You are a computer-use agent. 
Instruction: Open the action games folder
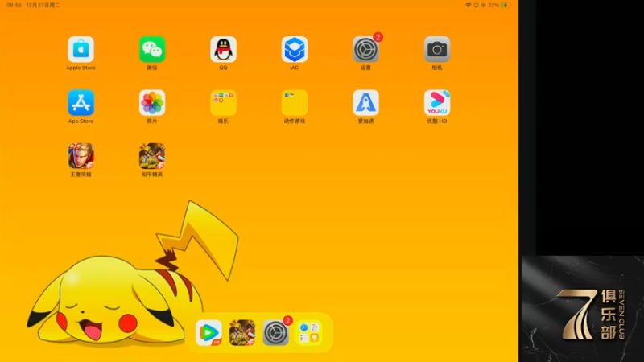295,103
